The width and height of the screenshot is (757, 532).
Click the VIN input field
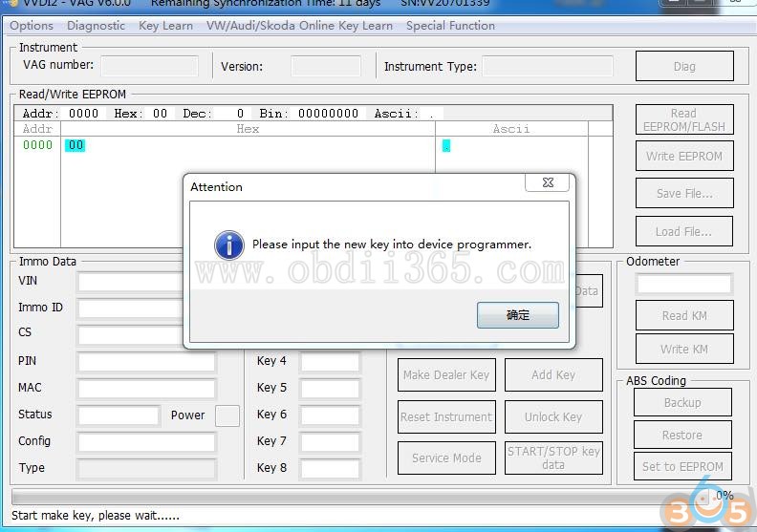coord(130,282)
